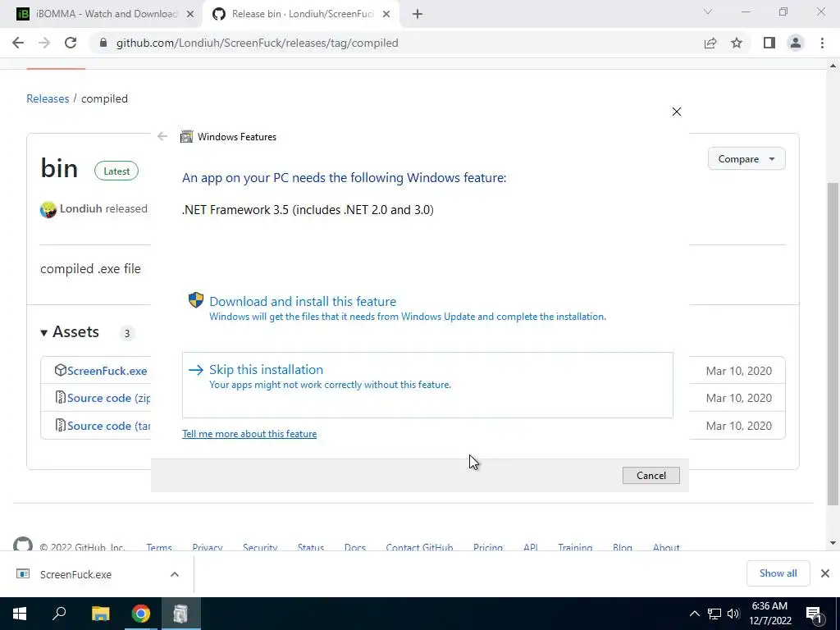840x630 pixels.
Task: Open the network tray icon
Action: 714,614
